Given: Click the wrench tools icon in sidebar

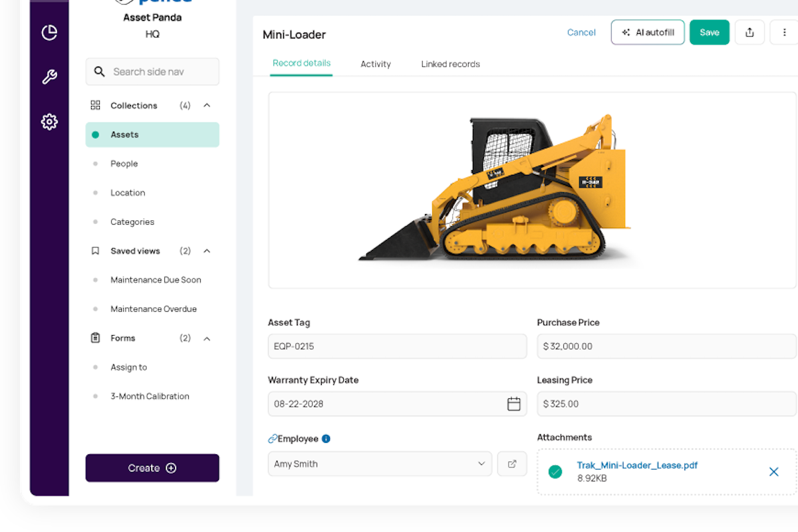Looking at the screenshot, I should [49, 77].
